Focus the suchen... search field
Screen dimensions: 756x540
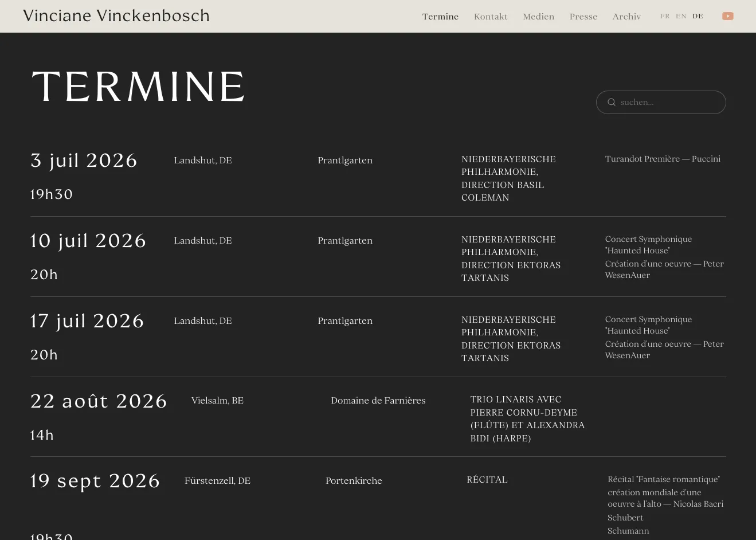tap(661, 102)
